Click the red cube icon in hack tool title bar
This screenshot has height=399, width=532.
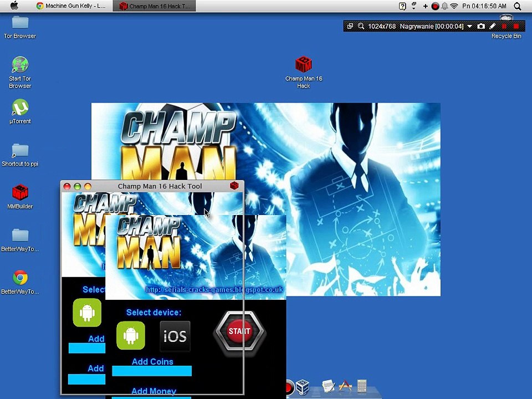coord(234,186)
